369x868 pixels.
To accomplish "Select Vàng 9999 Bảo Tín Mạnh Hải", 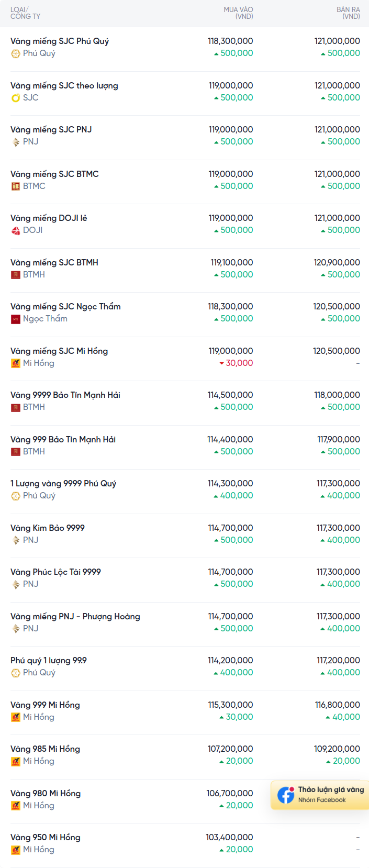I will coord(65,395).
